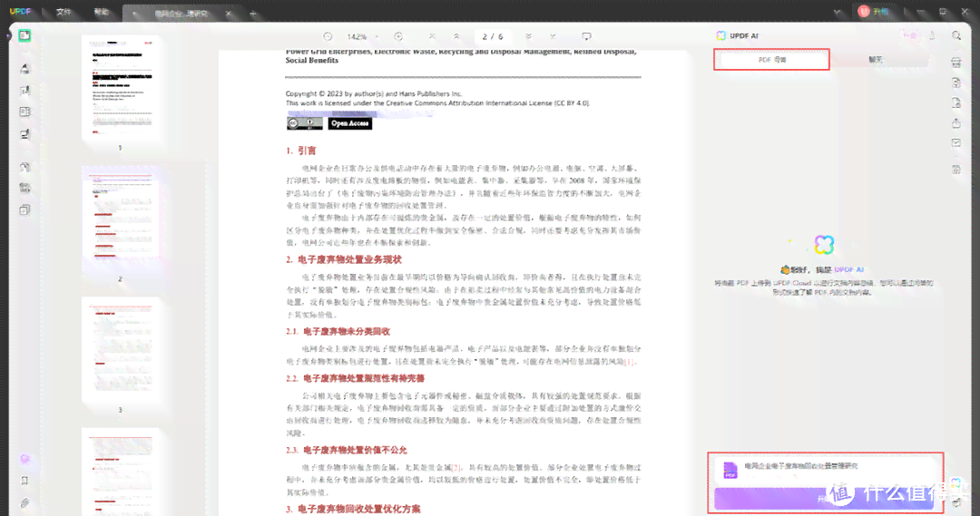Open the Convert PDF export icon in right sidebar
The image size is (980, 516).
[956, 83]
